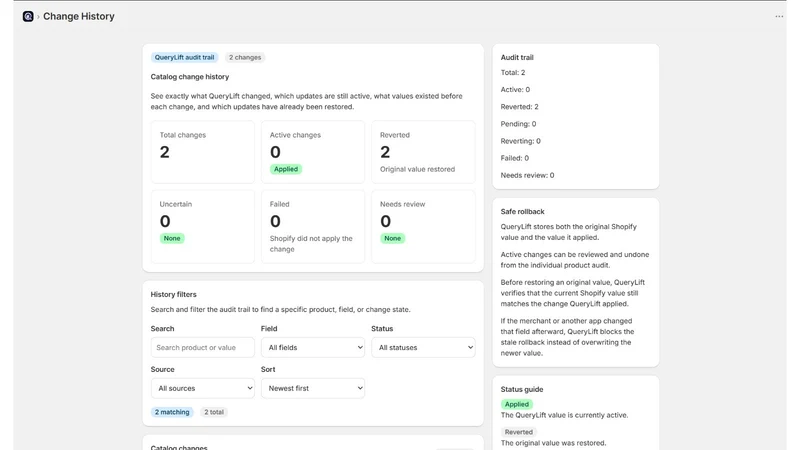Open the All sources dropdown

203,388
